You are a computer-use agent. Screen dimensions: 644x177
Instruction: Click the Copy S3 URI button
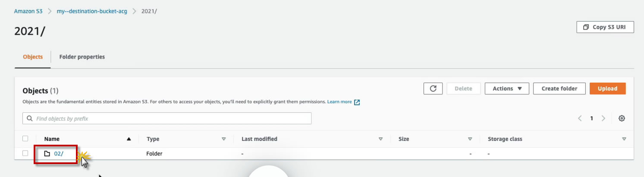(x=605, y=27)
